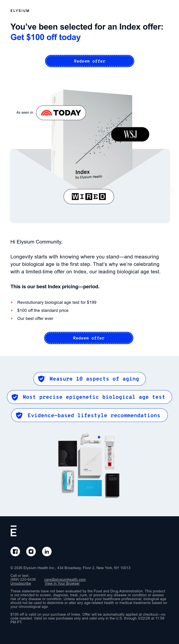The image size is (179, 644).
Task: Click the ELYSIUM wordmark at top
Action: [20, 11]
